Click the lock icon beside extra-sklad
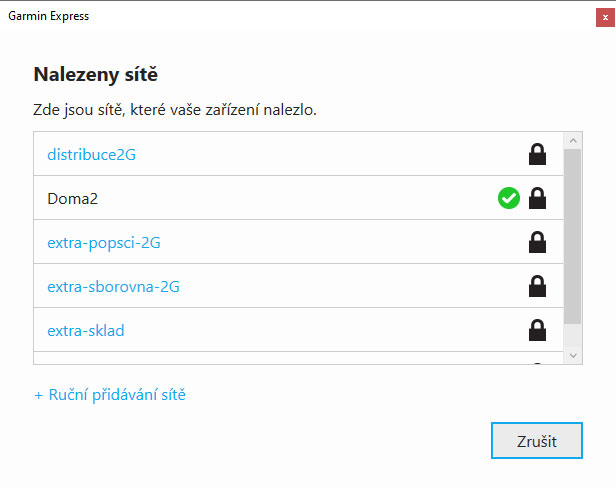Screen dimensions: 616x487 point(537,330)
